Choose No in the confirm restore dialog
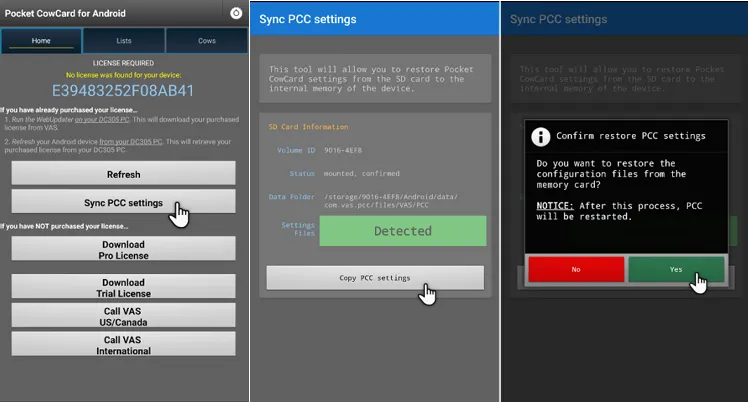Screen dimensions: 750x402 pos(576,269)
